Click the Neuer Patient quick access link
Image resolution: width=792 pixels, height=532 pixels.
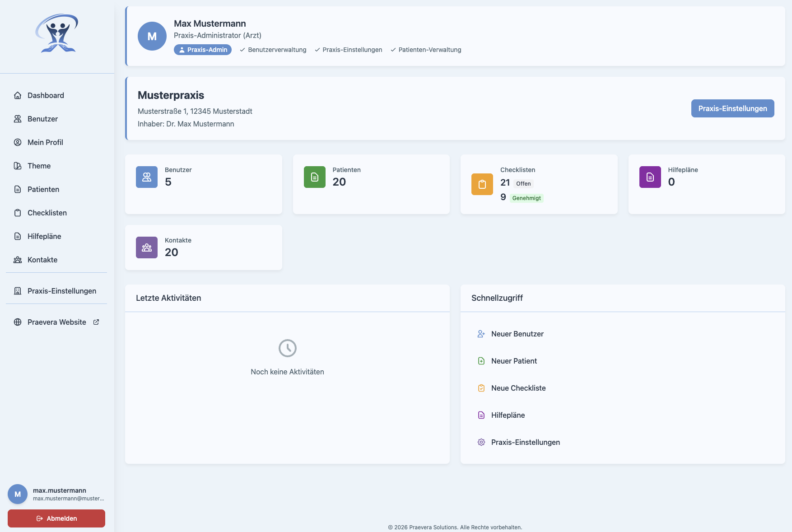click(514, 361)
